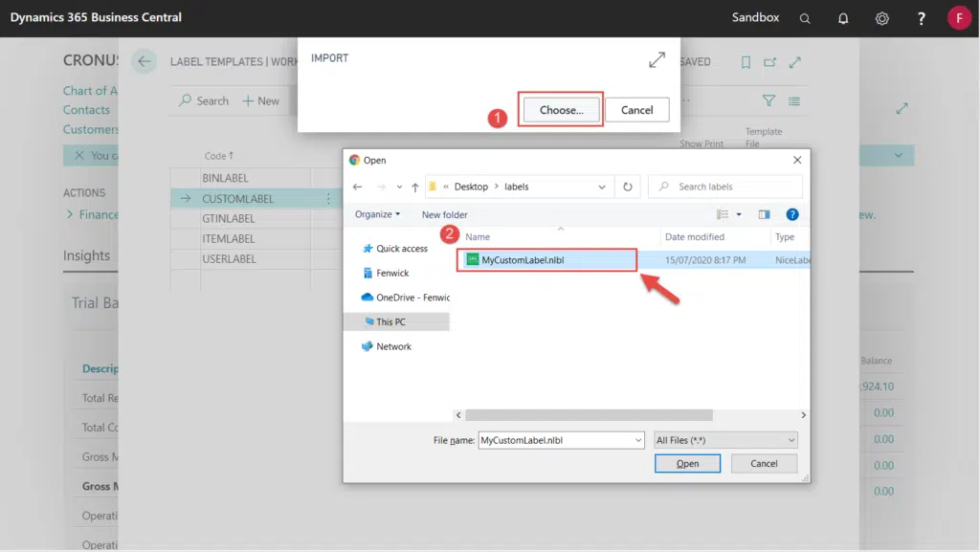Click the Choose... button
Image resolution: width=980 pixels, height=552 pixels.
click(x=561, y=110)
